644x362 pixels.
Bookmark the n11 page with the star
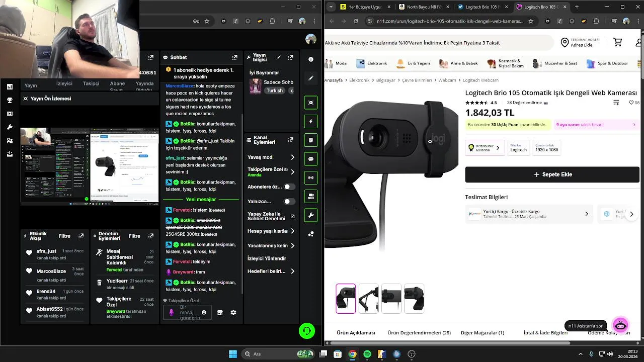coord(531,21)
